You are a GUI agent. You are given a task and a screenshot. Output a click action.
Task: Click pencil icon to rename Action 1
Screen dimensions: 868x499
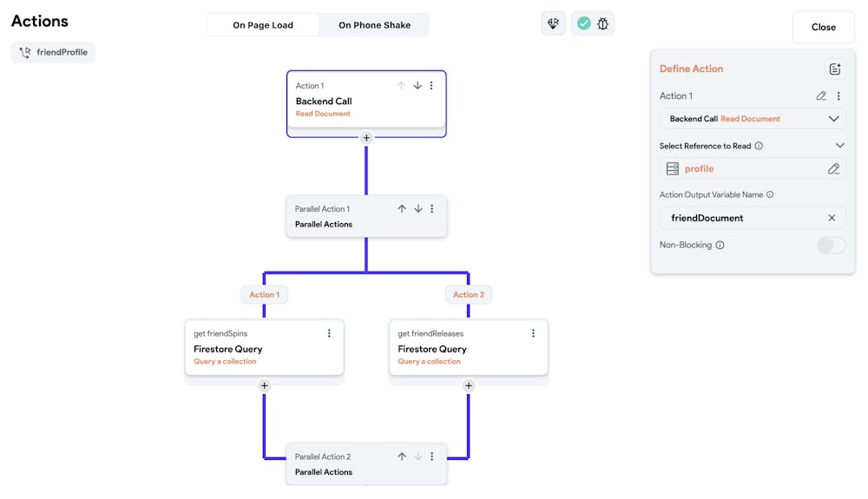click(821, 96)
